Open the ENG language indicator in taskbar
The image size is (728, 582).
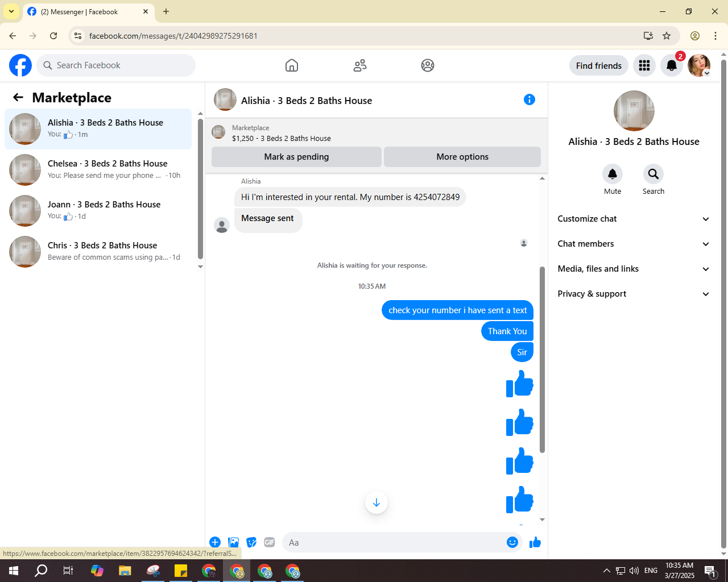[651, 571]
